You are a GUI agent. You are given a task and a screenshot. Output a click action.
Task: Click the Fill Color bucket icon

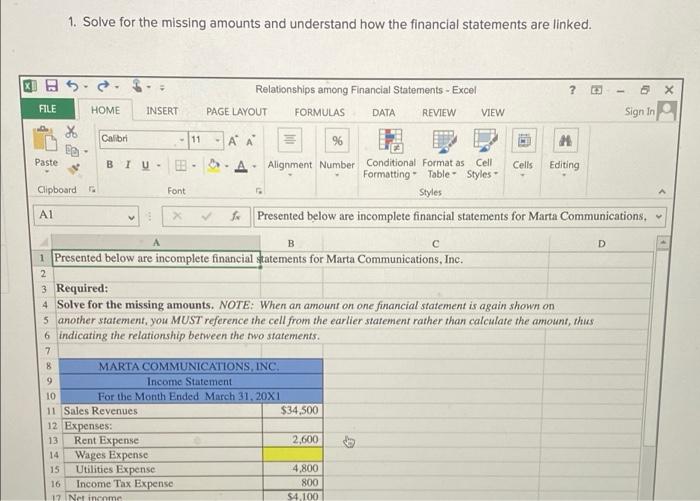click(214, 165)
